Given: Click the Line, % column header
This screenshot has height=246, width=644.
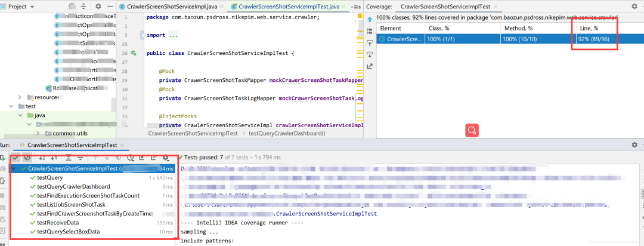Looking at the screenshot, I should click(x=588, y=29).
